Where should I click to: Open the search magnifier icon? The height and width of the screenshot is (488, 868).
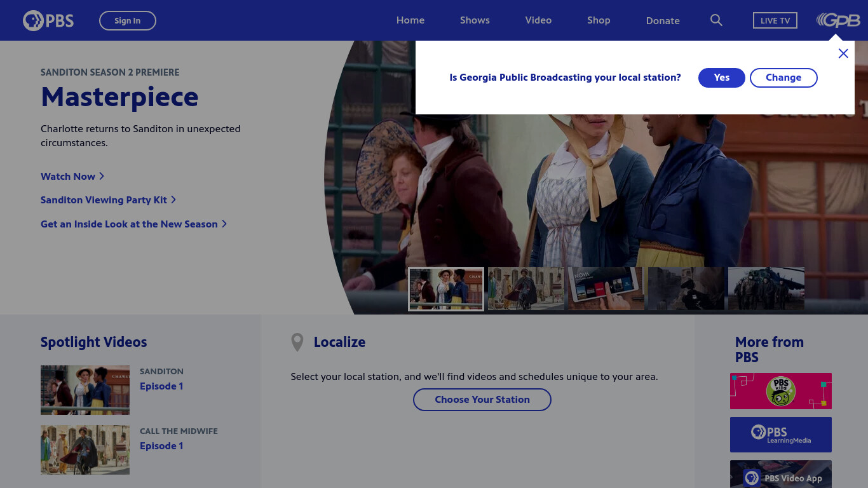[716, 20]
